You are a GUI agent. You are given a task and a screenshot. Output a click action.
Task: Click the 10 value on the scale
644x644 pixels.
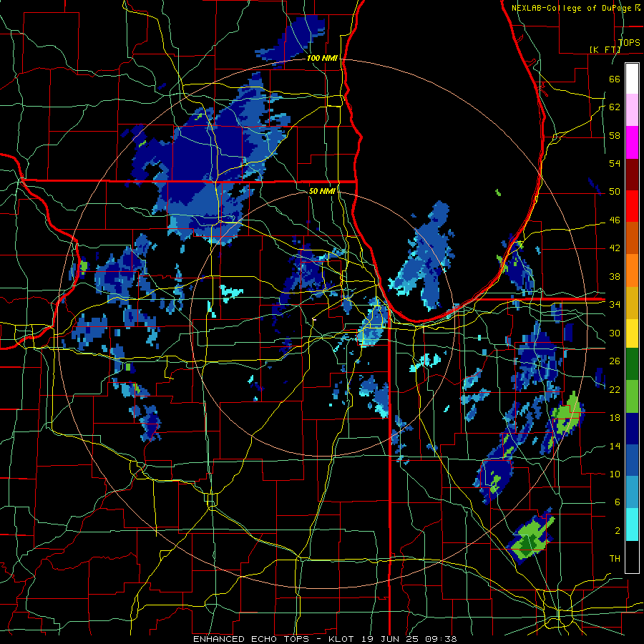(x=615, y=474)
